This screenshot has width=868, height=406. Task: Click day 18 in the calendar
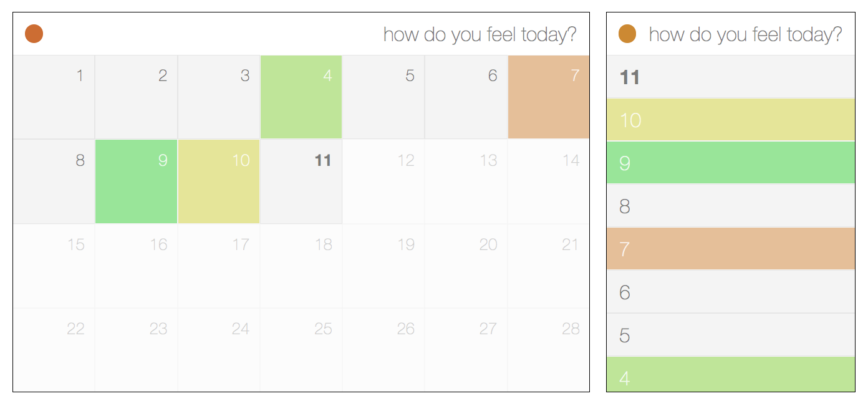301,266
